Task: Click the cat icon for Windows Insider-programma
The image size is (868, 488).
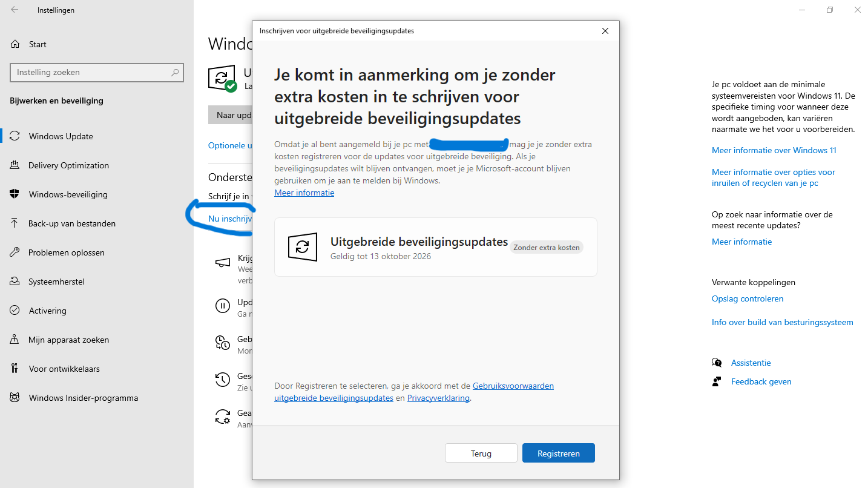Action: (x=15, y=398)
